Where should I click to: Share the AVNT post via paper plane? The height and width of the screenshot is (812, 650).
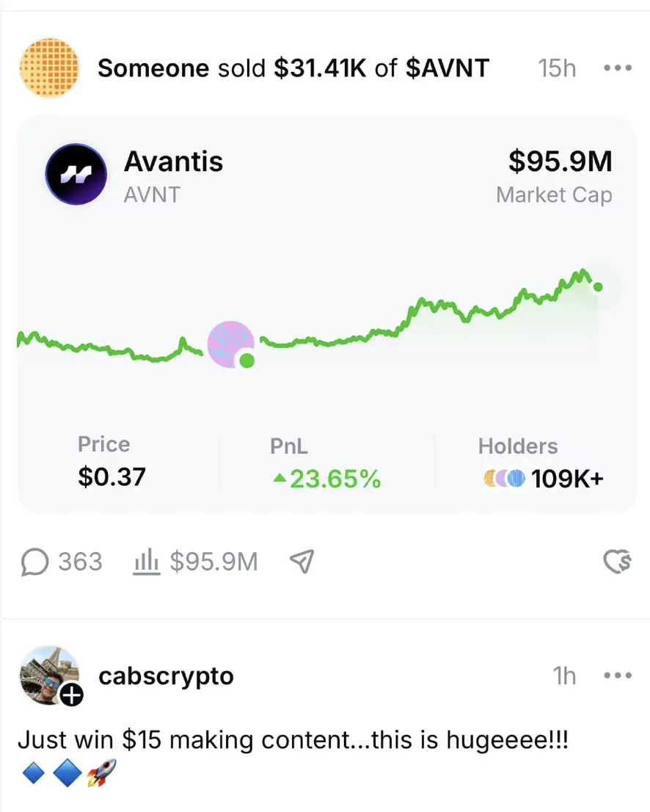coord(302,562)
